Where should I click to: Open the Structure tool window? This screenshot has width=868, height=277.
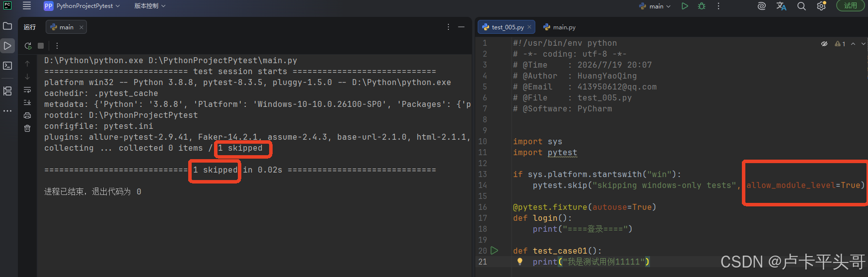click(x=7, y=91)
